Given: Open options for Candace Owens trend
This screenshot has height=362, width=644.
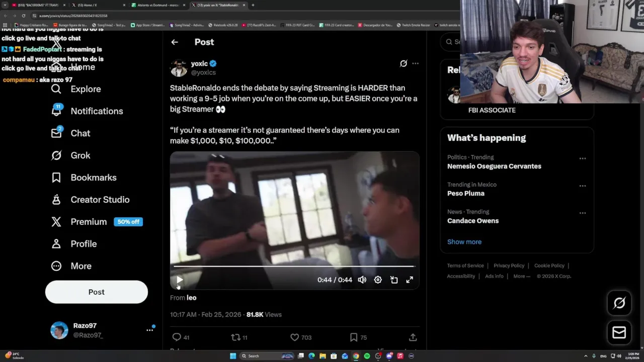Looking at the screenshot, I should pyautogui.click(x=582, y=213).
